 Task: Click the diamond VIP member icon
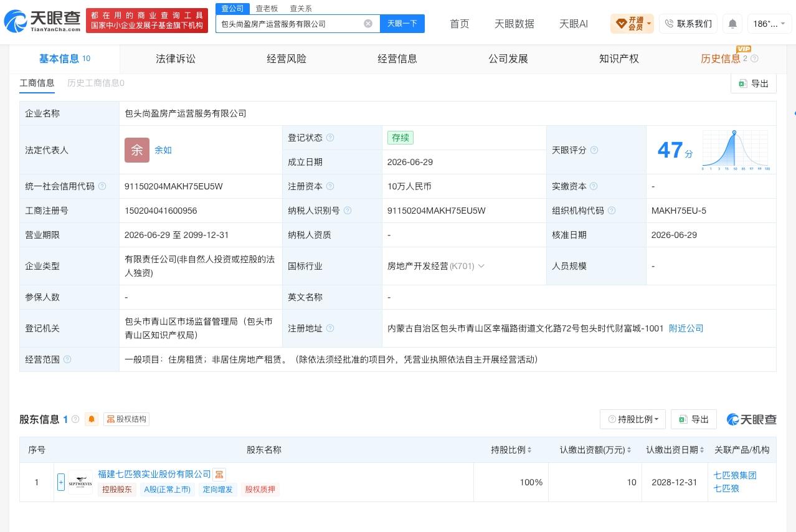click(x=621, y=24)
